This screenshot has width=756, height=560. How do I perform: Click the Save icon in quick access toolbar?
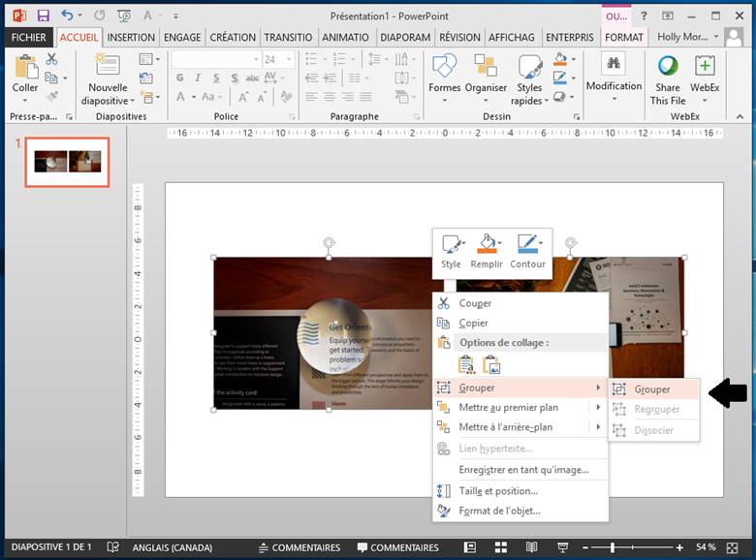(x=43, y=16)
